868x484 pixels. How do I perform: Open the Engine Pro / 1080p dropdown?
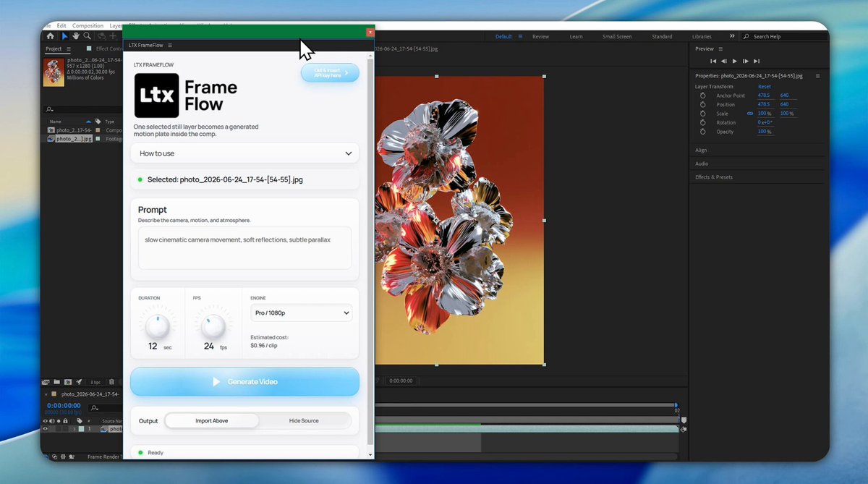[x=301, y=313]
